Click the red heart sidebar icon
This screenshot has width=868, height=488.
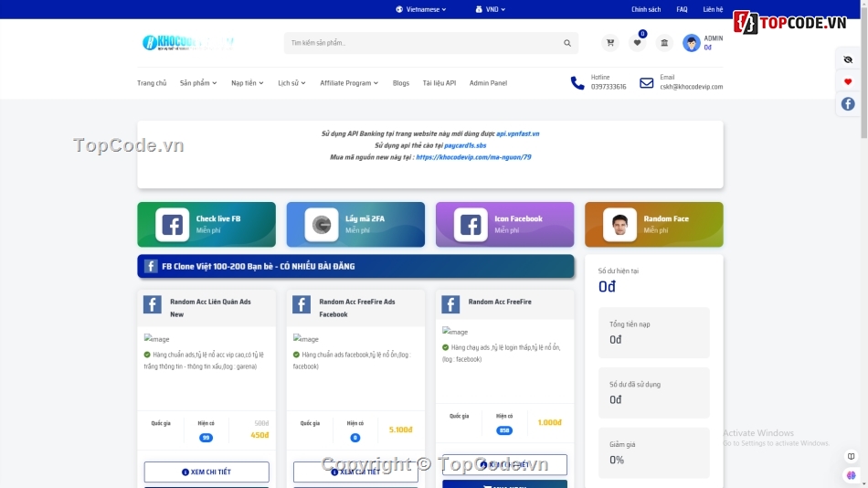click(x=848, y=81)
